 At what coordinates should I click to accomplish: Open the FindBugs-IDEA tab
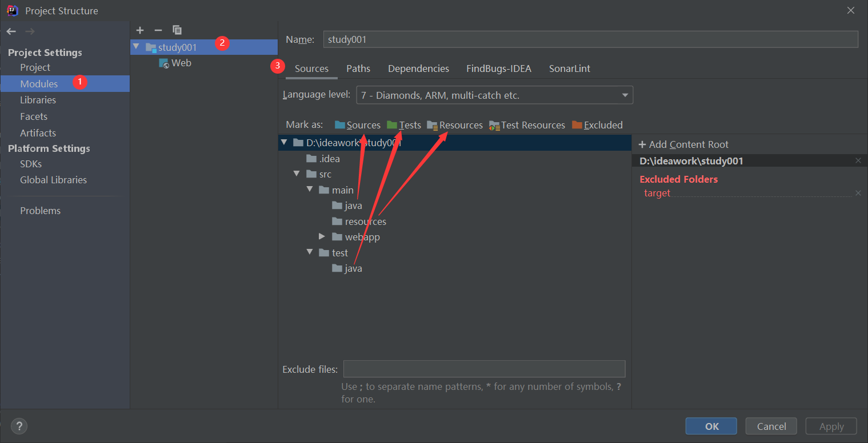(x=499, y=69)
